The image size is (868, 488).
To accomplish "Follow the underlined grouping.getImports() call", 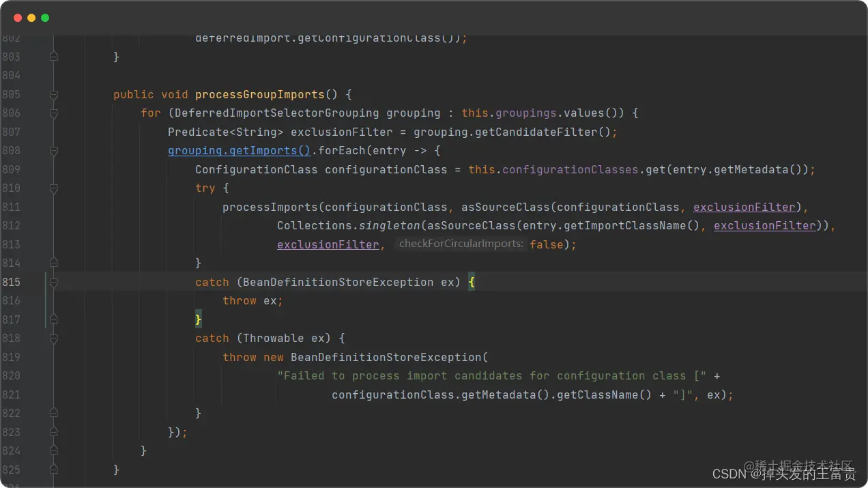I will pyautogui.click(x=240, y=151).
